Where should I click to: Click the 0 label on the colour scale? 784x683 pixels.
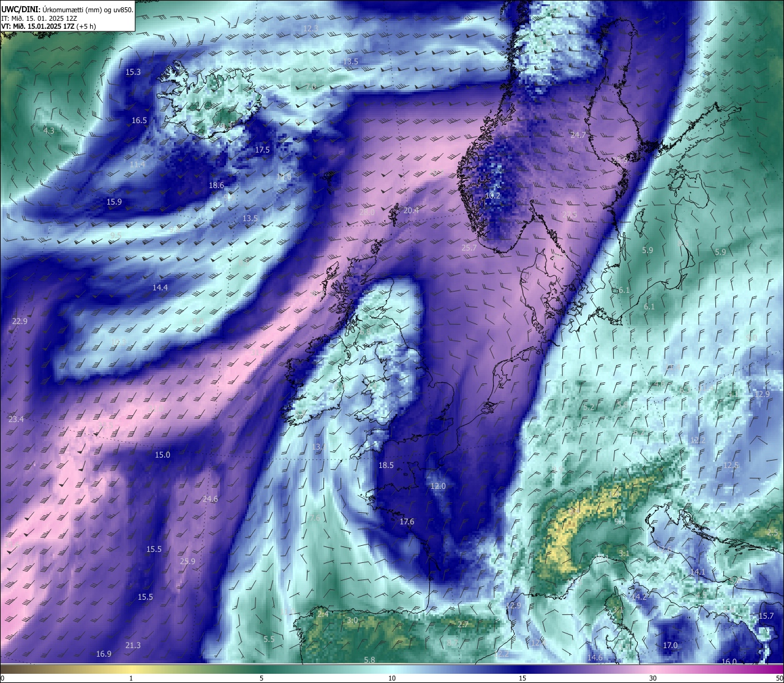[x=2, y=678]
